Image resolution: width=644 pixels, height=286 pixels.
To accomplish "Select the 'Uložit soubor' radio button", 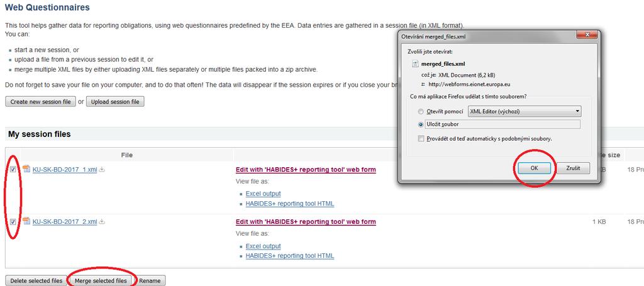I will point(421,124).
